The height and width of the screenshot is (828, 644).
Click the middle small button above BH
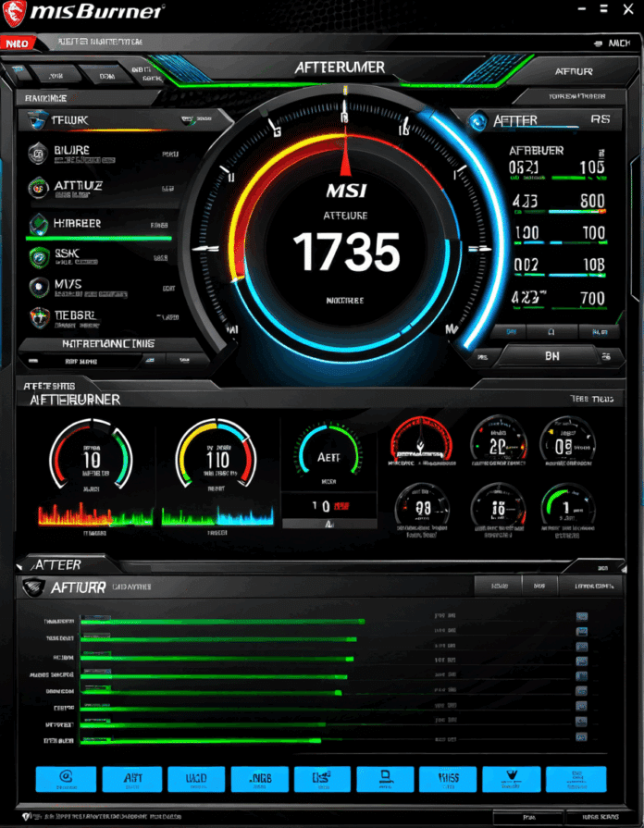coord(551,331)
